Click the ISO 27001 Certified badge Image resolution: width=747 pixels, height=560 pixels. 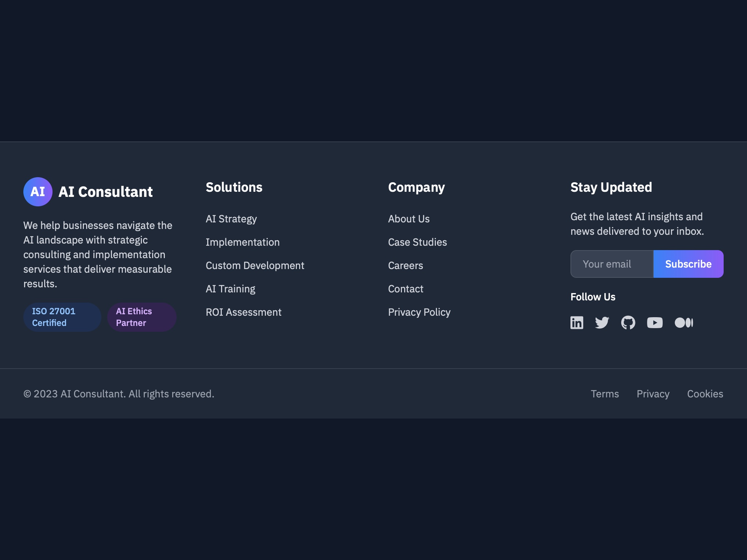(x=62, y=317)
